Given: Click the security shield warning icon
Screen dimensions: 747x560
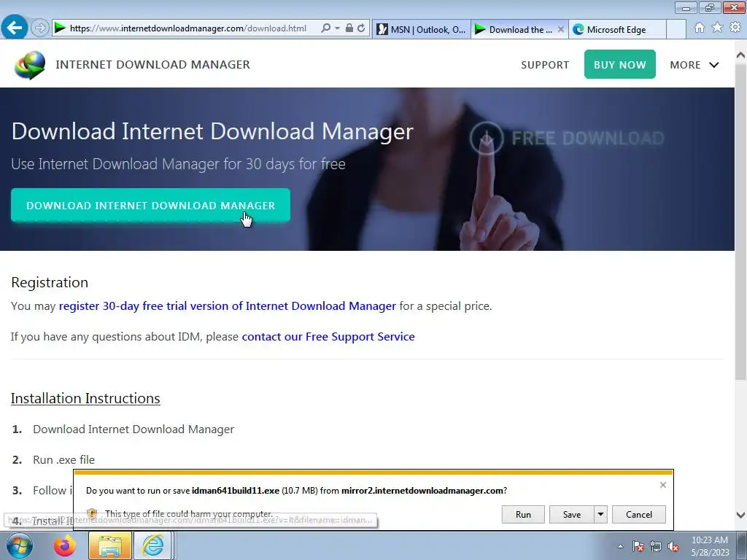Looking at the screenshot, I should click(92, 513).
